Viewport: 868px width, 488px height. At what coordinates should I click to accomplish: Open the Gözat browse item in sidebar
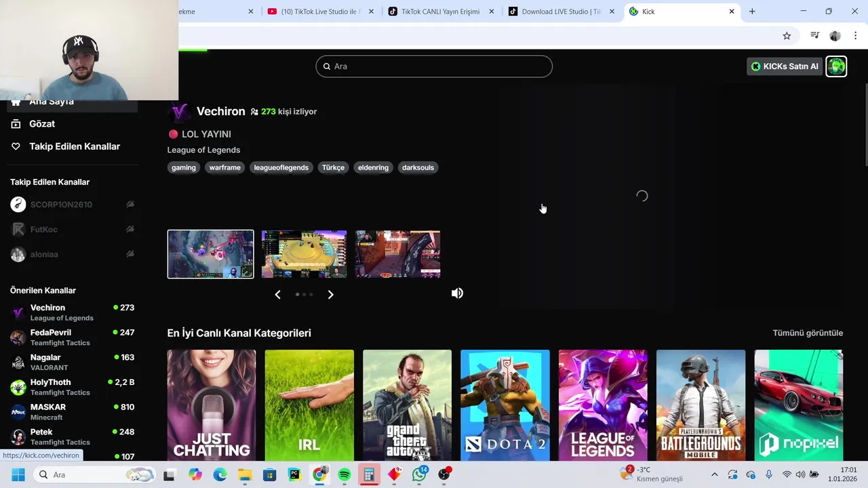coord(42,124)
